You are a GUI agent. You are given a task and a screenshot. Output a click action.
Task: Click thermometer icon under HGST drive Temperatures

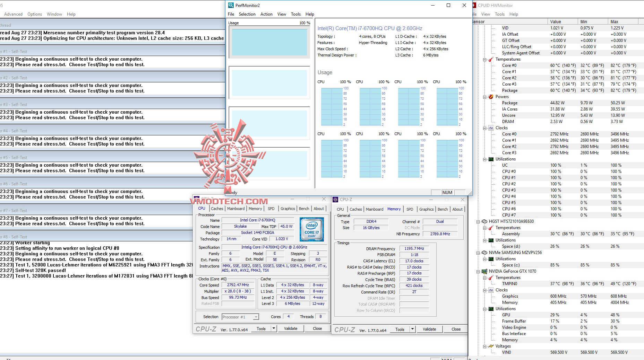coord(491,228)
